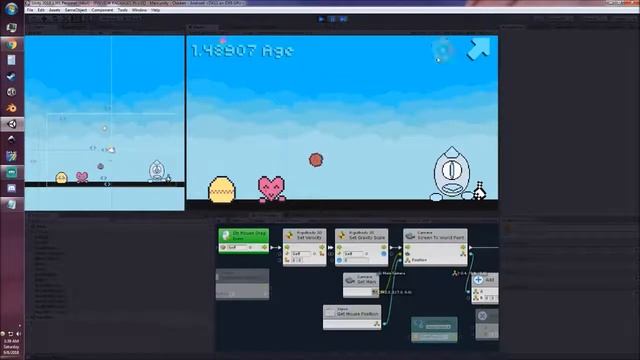Click the gravity scale value field
Screen dimensions: 640x360
(356, 260)
